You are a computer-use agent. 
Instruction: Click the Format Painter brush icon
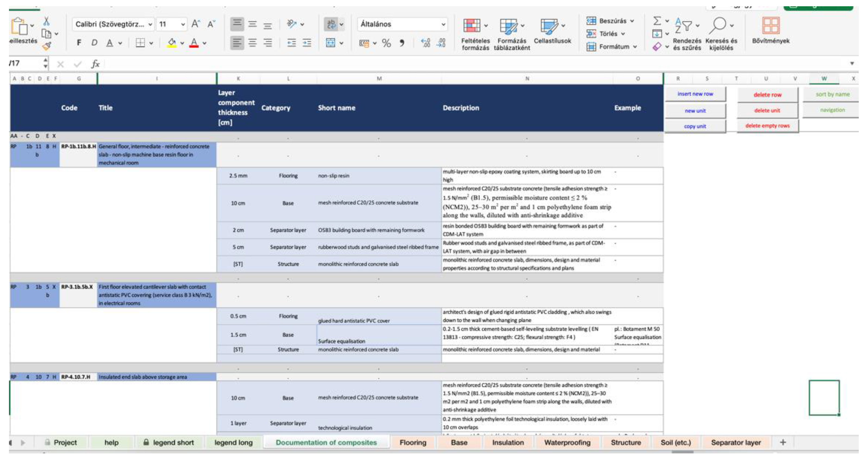47,46
